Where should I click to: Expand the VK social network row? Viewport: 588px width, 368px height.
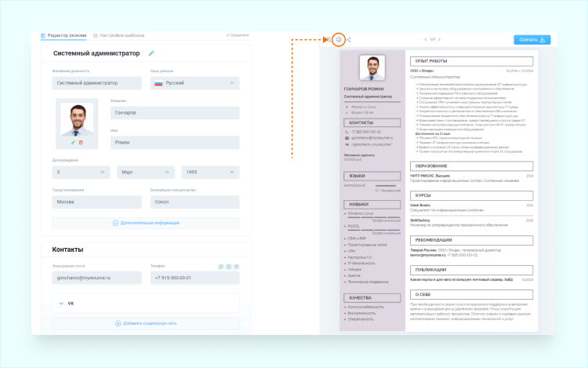point(146,304)
